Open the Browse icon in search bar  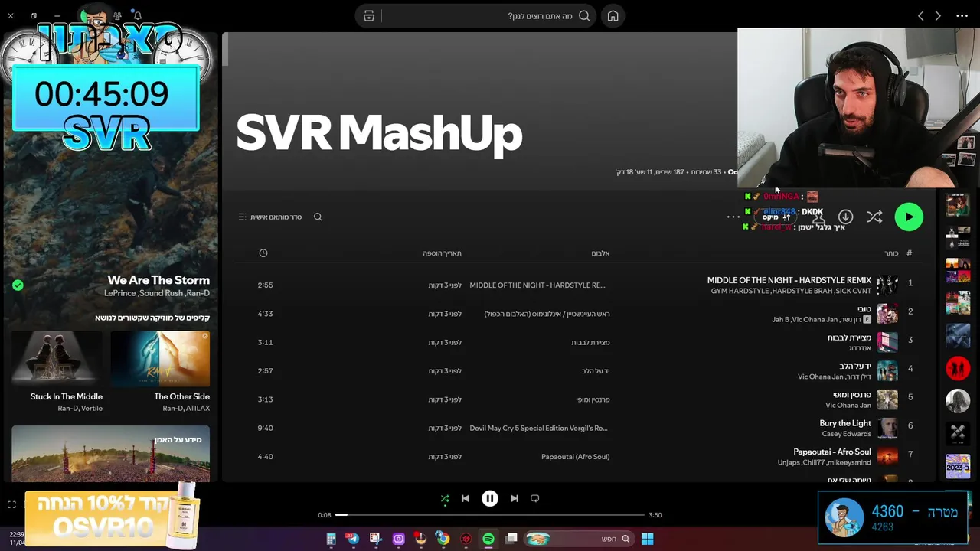(369, 16)
